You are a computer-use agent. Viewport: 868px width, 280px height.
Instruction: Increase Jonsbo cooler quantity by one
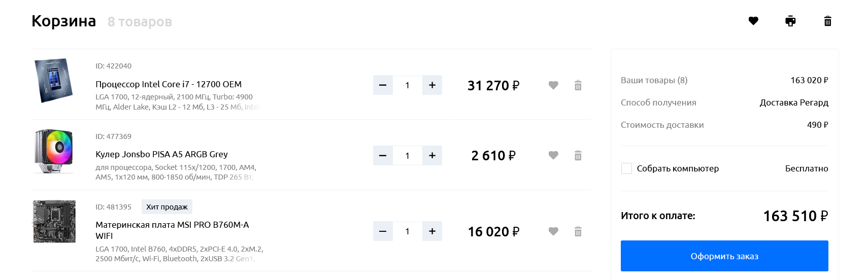432,155
